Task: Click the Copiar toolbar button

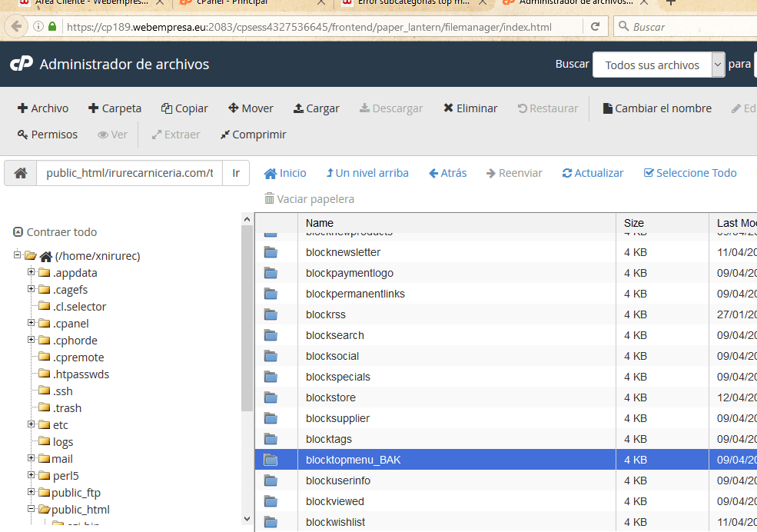Action: (x=184, y=108)
